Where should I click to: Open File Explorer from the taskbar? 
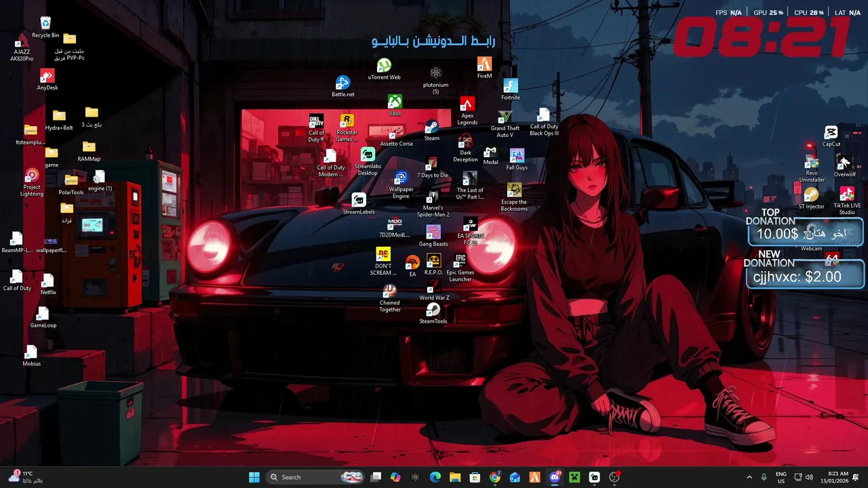[x=455, y=477]
